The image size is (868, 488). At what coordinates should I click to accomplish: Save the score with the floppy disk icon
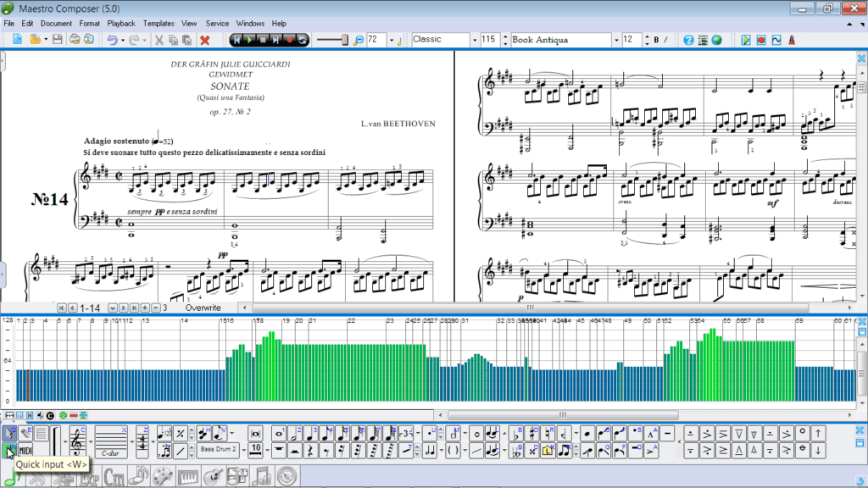[57, 40]
